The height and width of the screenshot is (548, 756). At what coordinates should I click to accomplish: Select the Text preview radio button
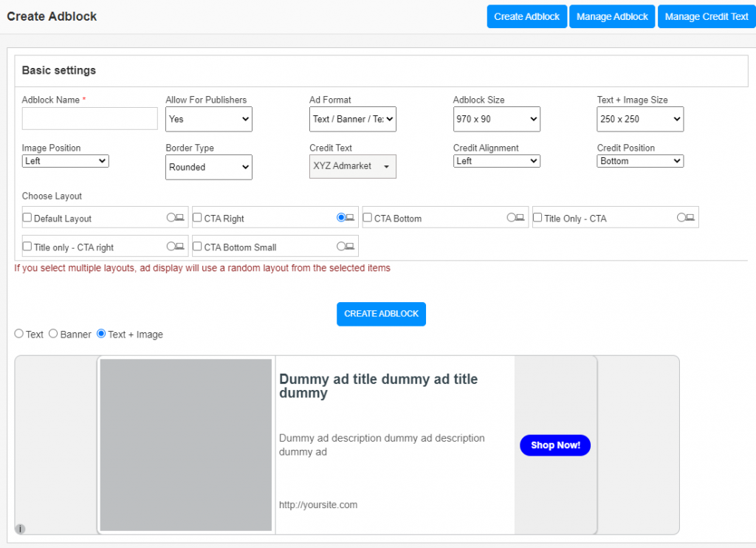click(x=18, y=334)
